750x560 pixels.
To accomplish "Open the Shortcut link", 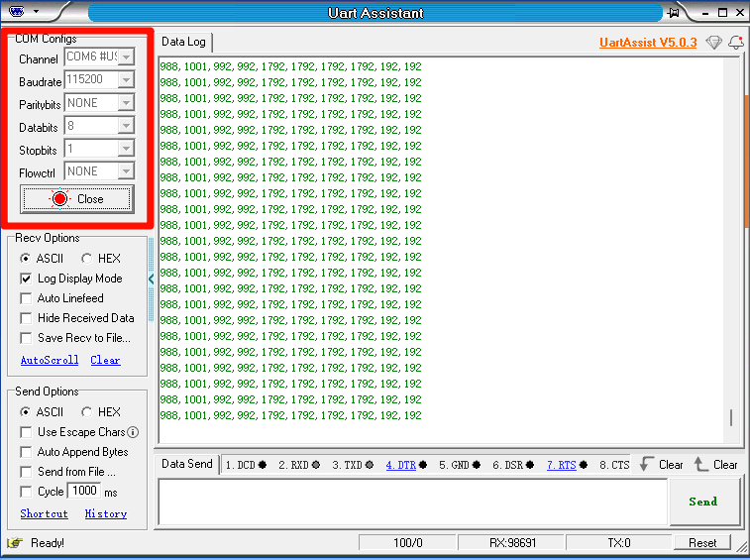I will click(44, 513).
